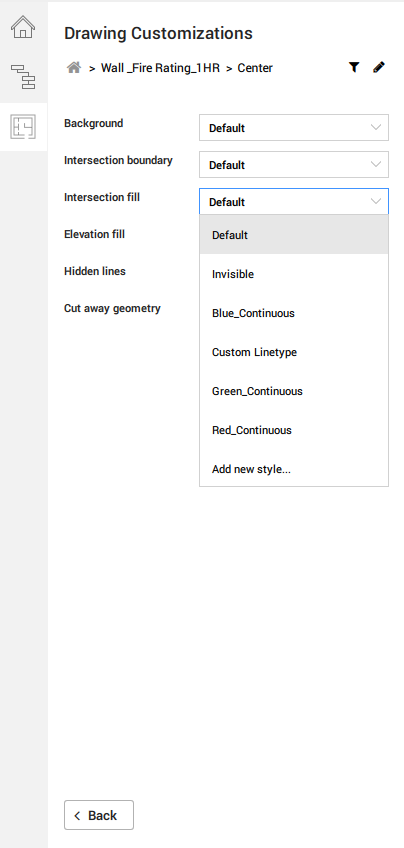Select the floor plan drawings sidebar icon
The image size is (404, 848).
tap(23, 127)
